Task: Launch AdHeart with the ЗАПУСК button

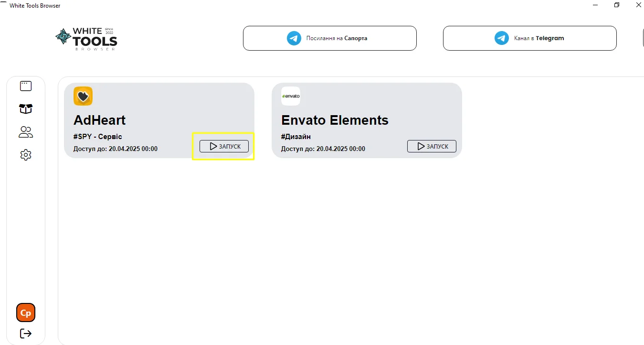Action: (224, 146)
